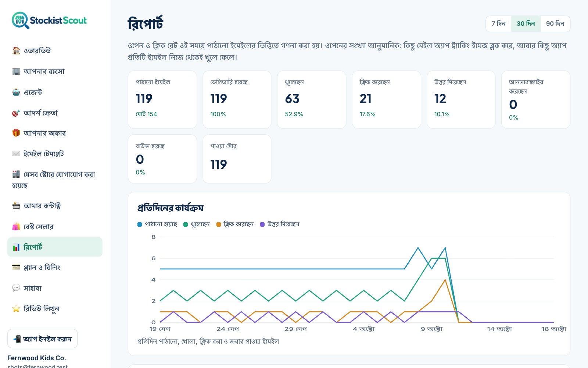Open প্ল্যান ও বিলিং
The height and width of the screenshot is (368, 588).
coord(55,267)
